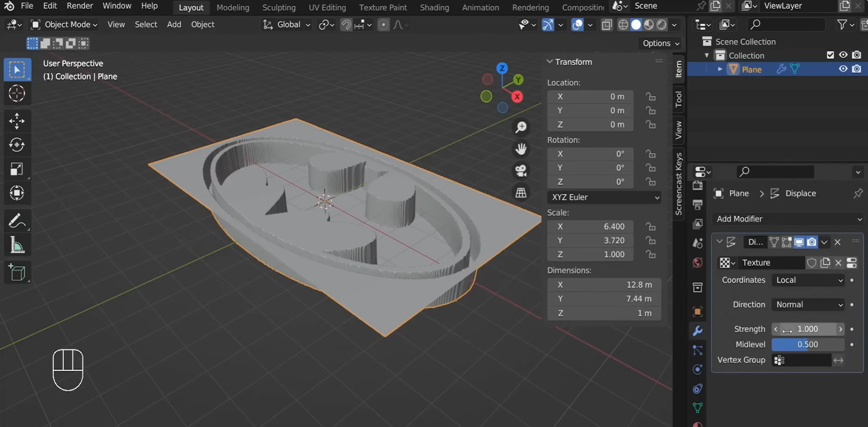Toggle Displace modifier realtime display

(x=799, y=241)
